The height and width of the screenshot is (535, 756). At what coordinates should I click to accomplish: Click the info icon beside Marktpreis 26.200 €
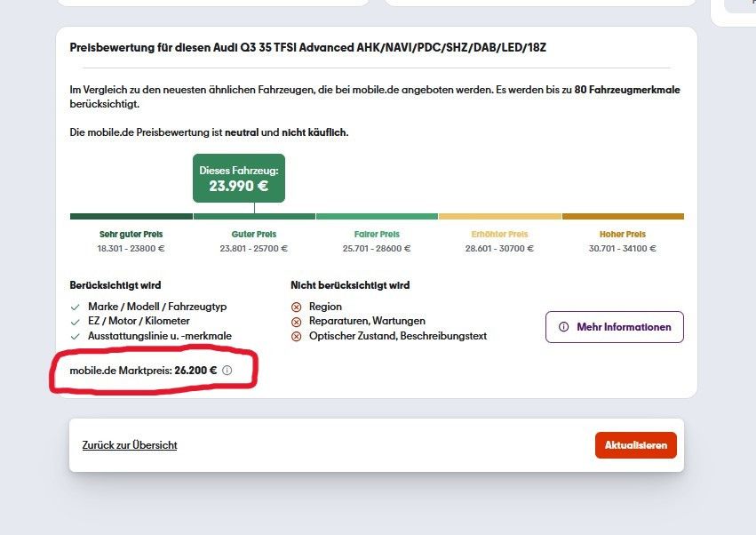(x=227, y=370)
